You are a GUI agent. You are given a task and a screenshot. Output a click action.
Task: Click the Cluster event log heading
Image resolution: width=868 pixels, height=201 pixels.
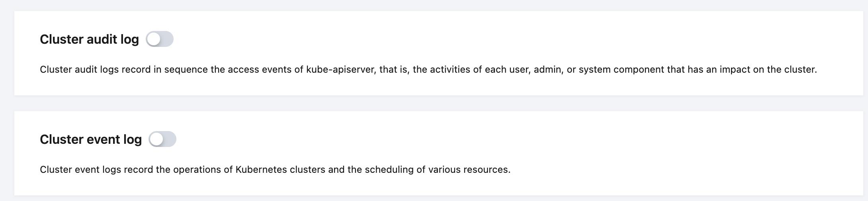(x=91, y=139)
